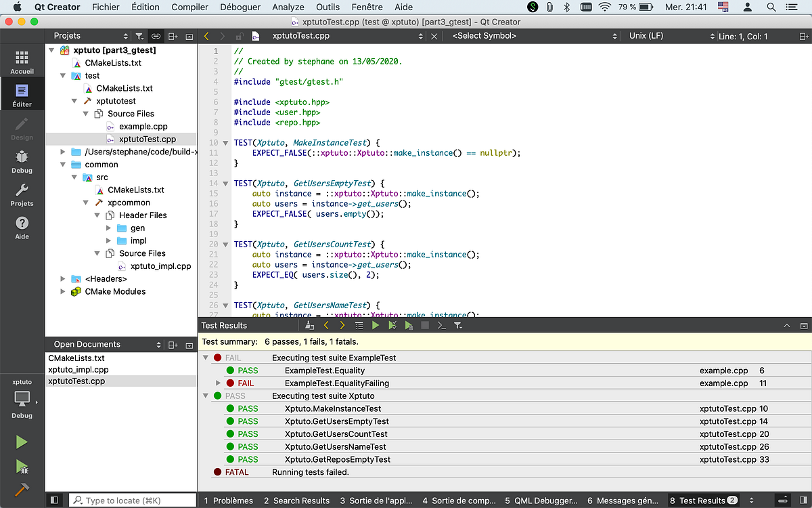Run all tests from Test Results toolbar
This screenshot has width=812, height=508.
point(375,325)
